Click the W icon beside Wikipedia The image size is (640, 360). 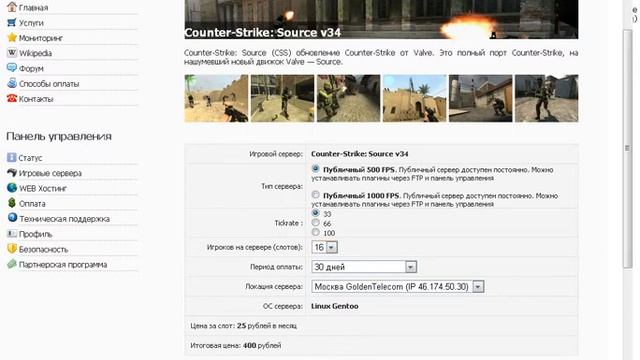click(x=12, y=53)
